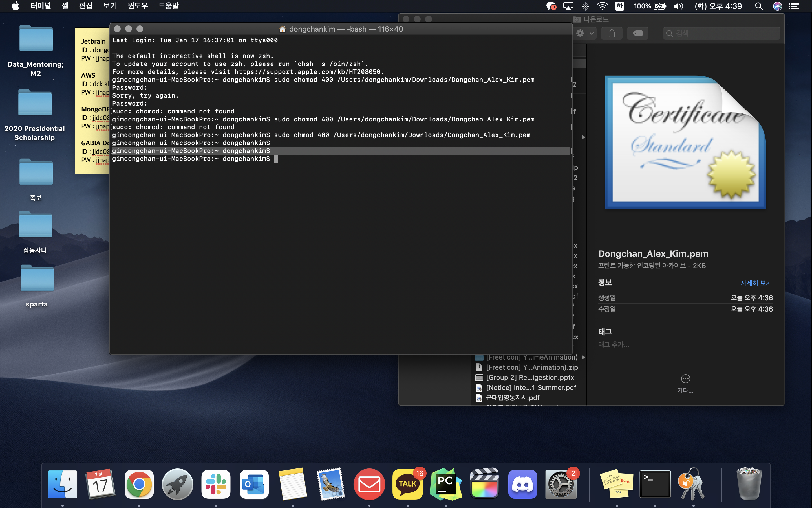Click the edit tags icon in the Finder toolbar
Viewport: 812px width, 508px height.
[x=637, y=33]
